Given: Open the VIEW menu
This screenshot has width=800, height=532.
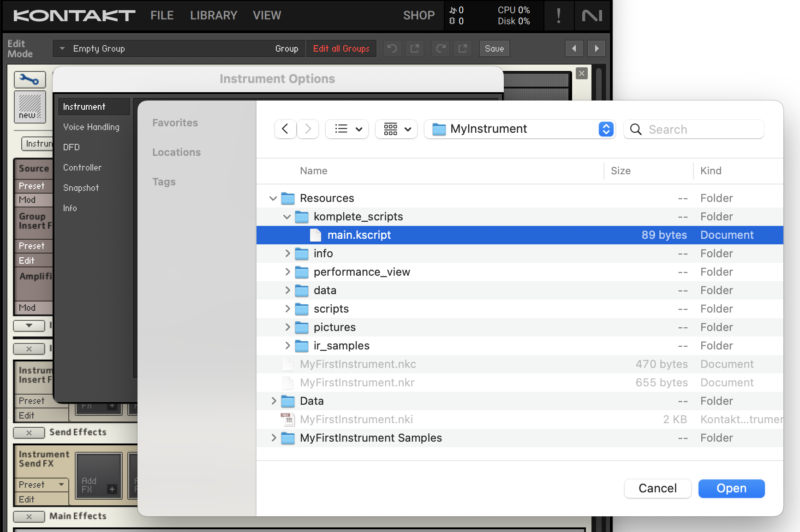Looking at the screenshot, I should pyautogui.click(x=267, y=16).
